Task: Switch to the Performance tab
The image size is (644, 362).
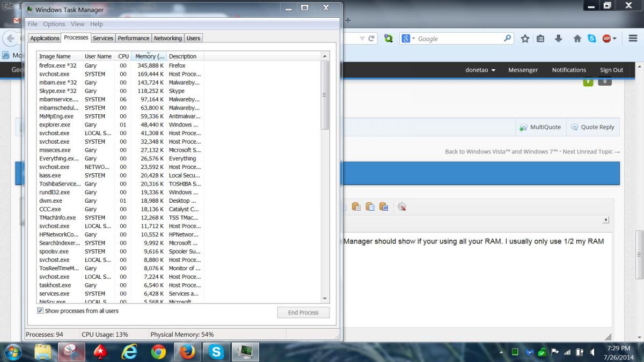Action: click(x=134, y=38)
